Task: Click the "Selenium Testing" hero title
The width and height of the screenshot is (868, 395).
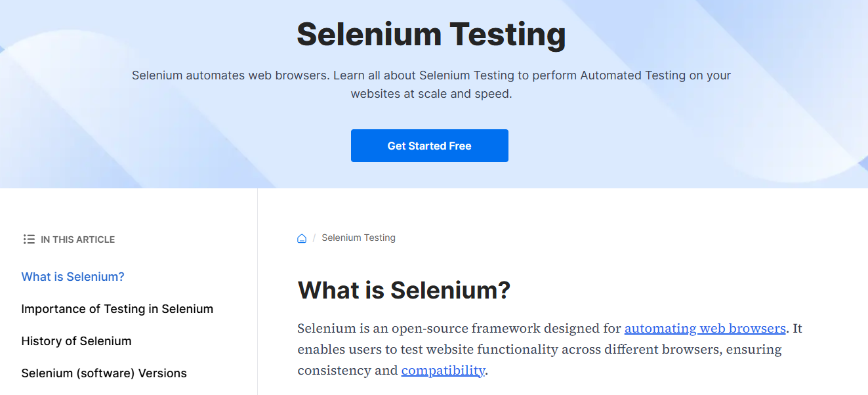Action: [x=431, y=35]
